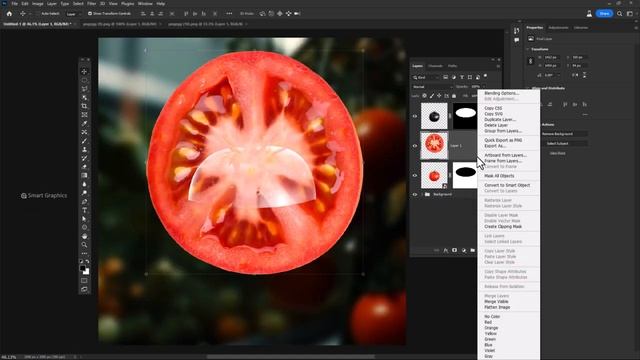640x360 pixels.
Task: Open the Filter menu in menu bar
Action: coord(91,4)
